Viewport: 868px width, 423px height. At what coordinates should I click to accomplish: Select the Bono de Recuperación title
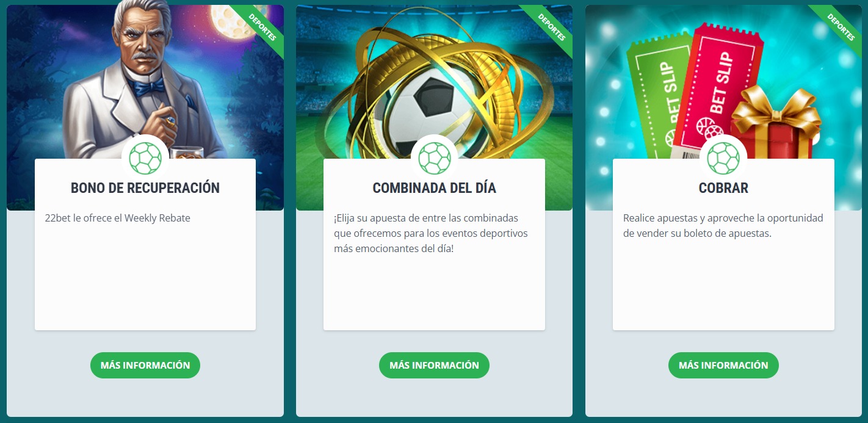(x=145, y=188)
